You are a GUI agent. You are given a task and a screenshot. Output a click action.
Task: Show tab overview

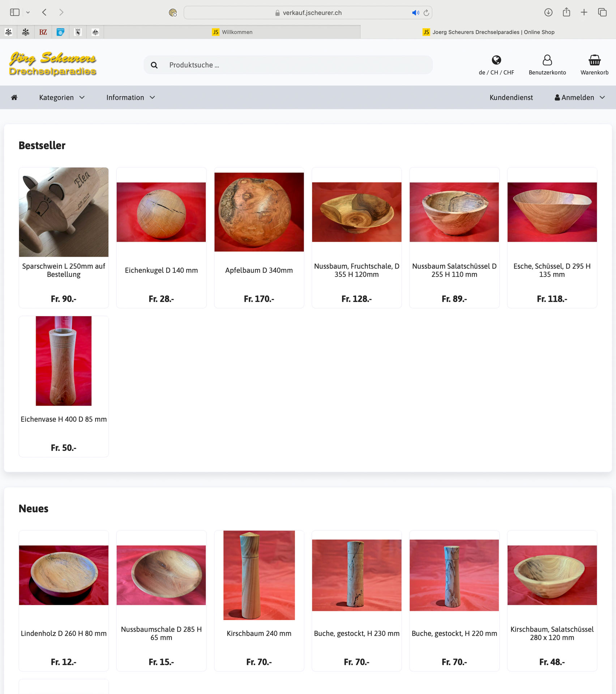click(x=602, y=12)
